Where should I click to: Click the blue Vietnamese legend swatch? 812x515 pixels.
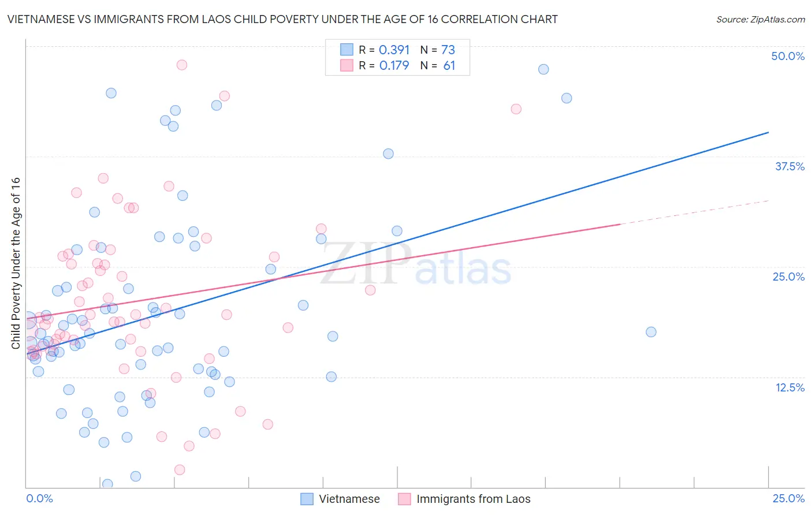point(307,499)
